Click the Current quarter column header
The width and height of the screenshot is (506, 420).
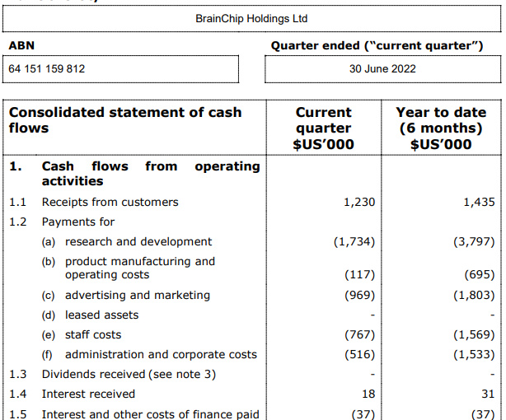(323, 128)
